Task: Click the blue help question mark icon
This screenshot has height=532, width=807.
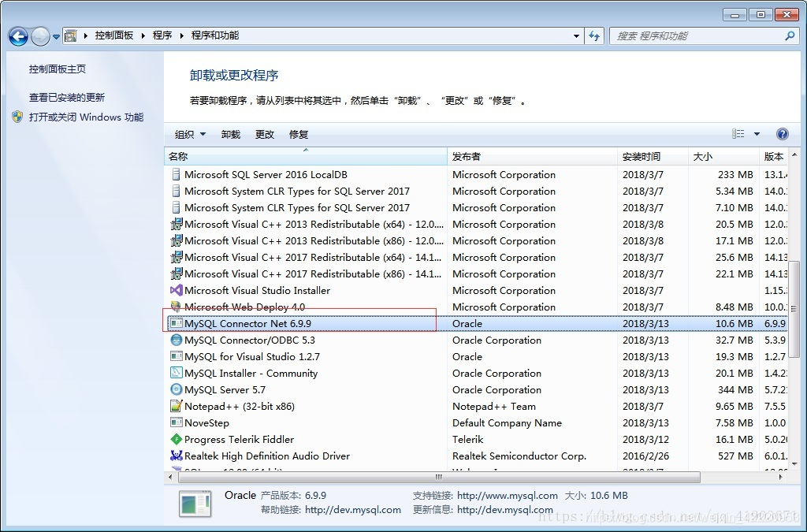Action: coord(783,134)
